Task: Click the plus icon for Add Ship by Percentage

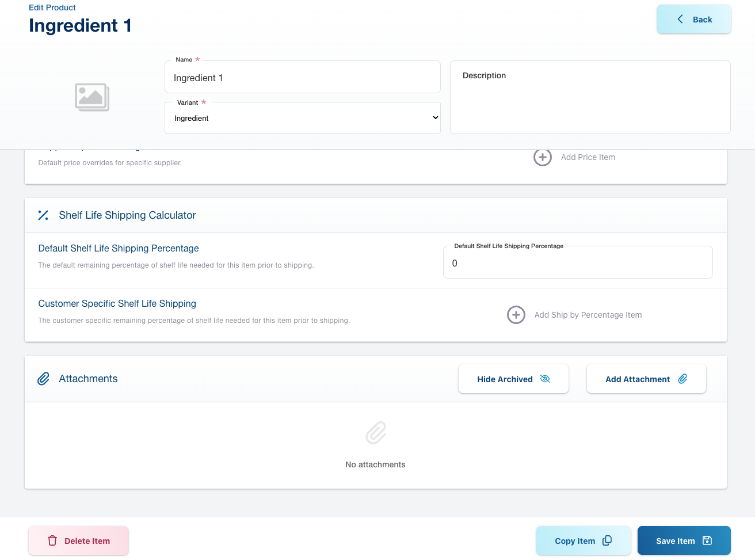Action: [x=516, y=315]
